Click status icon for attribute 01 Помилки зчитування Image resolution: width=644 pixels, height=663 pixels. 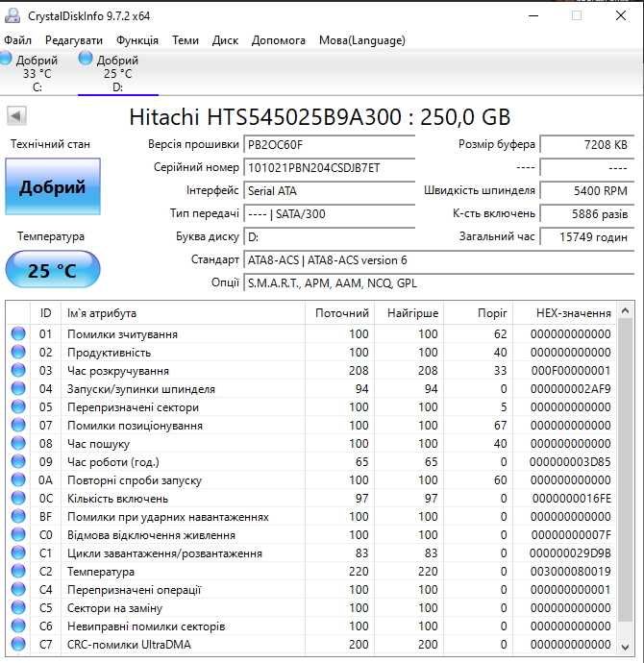coord(18,333)
